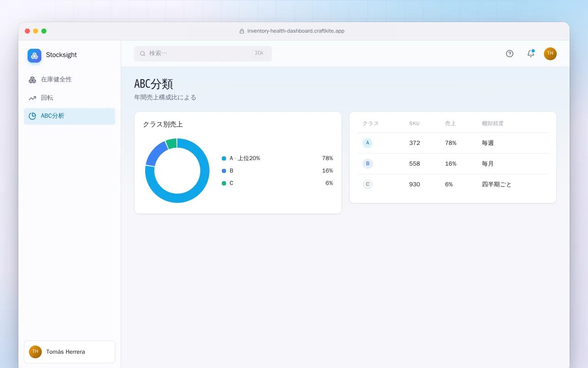Image resolution: width=588 pixels, height=368 pixels.
Task: Click the blue A legend swatch
Action: [x=224, y=158]
